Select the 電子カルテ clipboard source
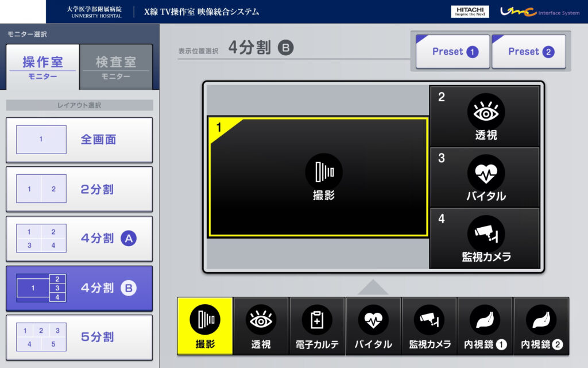Screen dimensions: 588x368 [x=317, y=325]
